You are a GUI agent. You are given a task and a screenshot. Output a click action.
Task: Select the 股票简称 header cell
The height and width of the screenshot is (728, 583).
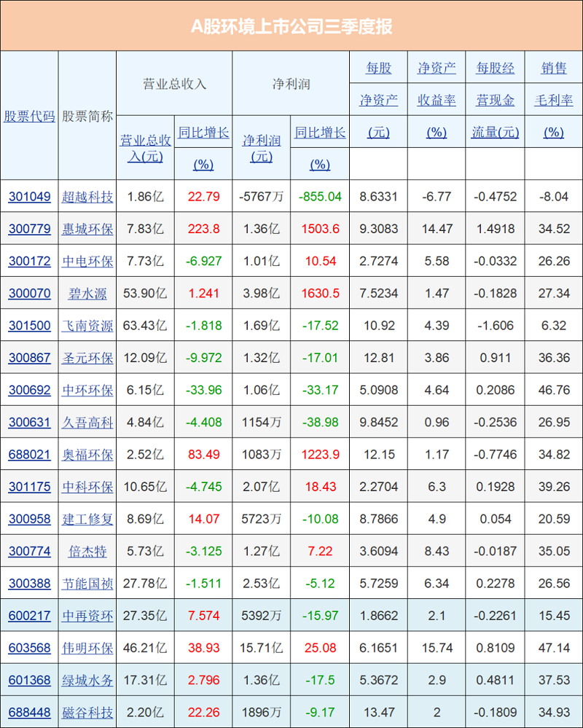coord(87,116)
